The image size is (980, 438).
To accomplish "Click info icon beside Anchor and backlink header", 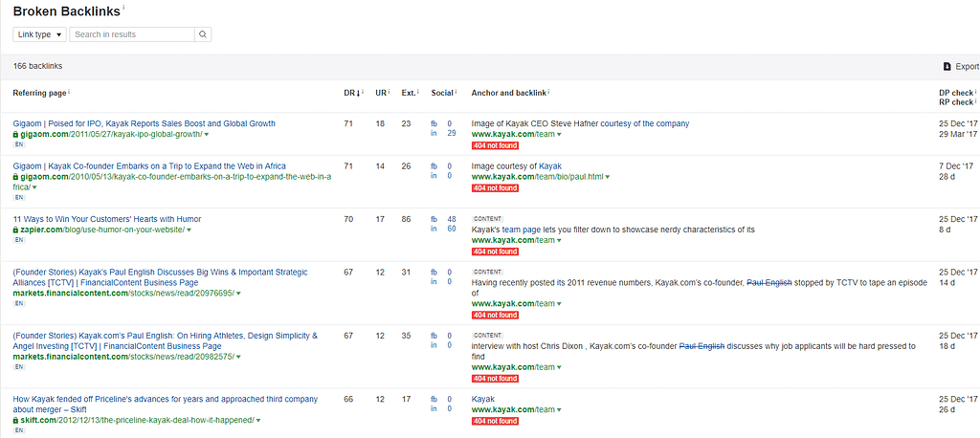I will pos(550,93).
